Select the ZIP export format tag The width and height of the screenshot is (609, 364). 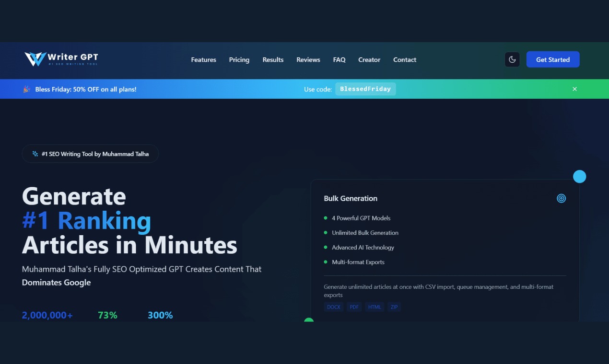[394, 307]
